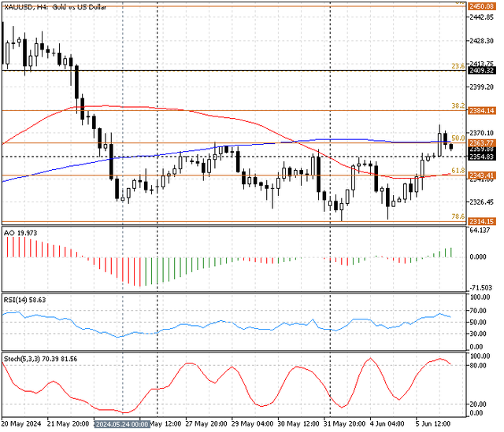Click the 5 Jun 12:00 time label
The width and height of the screenshot is (504, 432).
[432, 423]
